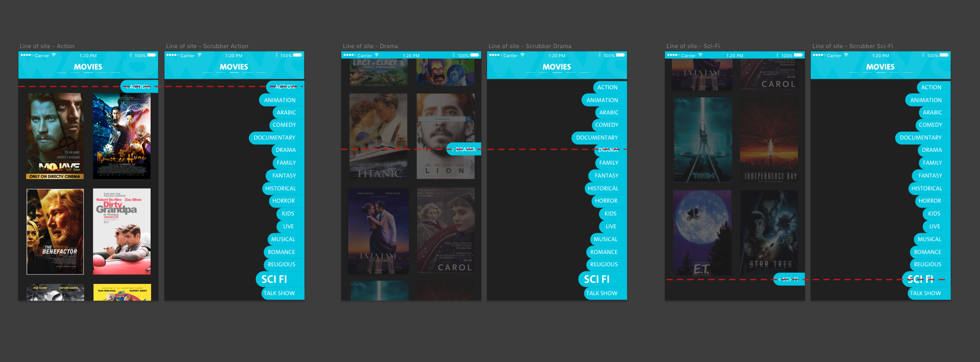Choose COMEDY in Scrubber Action artboard
This screenshot has width=980, height=362.
[x=286, y=125]
